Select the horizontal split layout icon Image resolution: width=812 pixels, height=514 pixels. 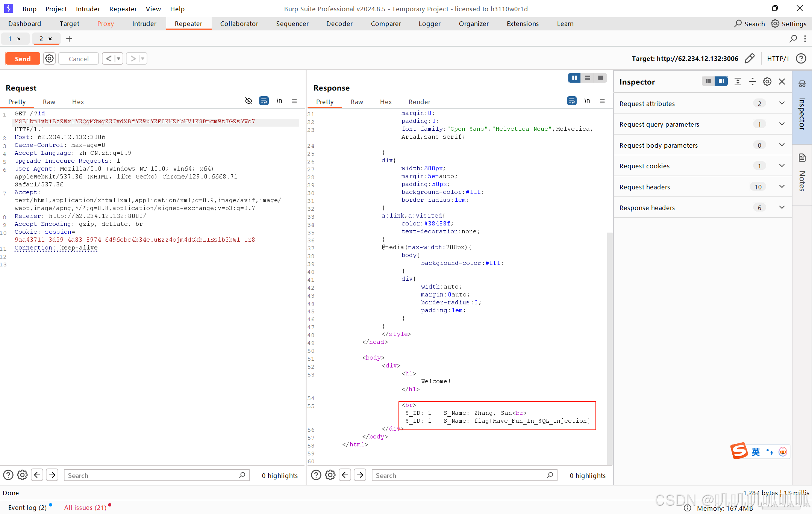click(588, 78)
